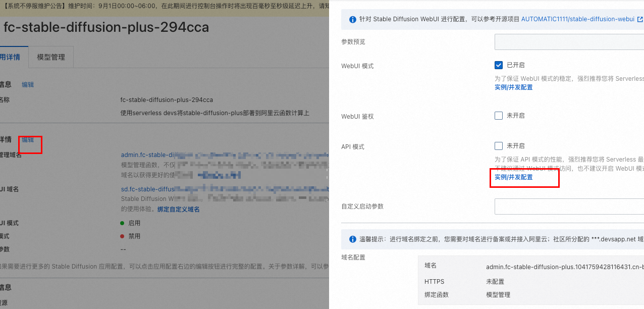Open 实例/并发配置 link under WebUI 模式
This screenshot has height=309, width=644.
513,87
